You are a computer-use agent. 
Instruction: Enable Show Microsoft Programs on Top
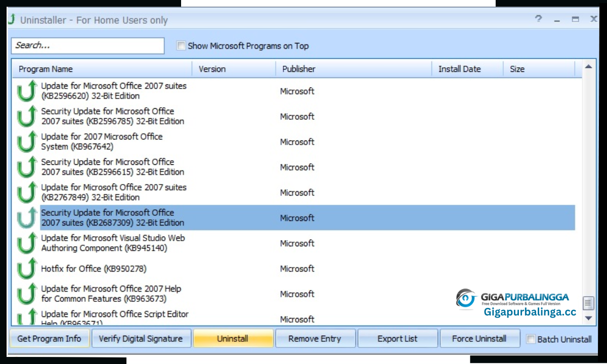181,45
